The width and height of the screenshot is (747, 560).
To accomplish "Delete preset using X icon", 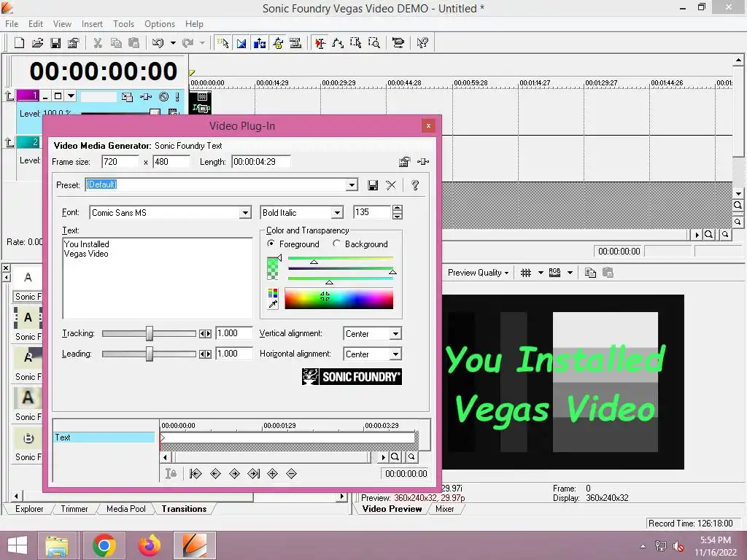I will (x=391, y=185).
